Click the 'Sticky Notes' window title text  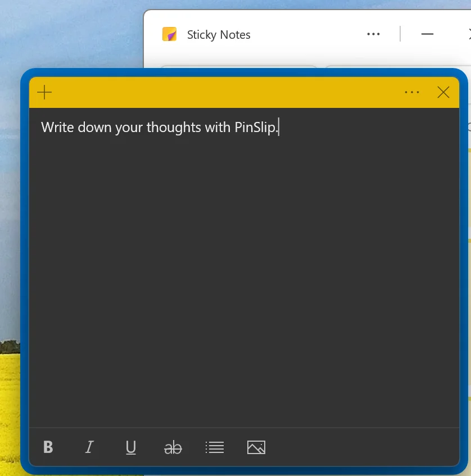[219, 35]
